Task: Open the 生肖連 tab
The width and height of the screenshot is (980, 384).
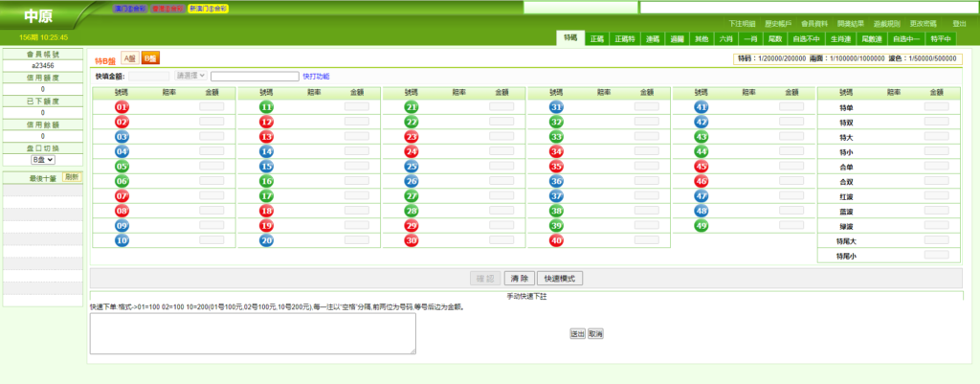Action: 839,38
